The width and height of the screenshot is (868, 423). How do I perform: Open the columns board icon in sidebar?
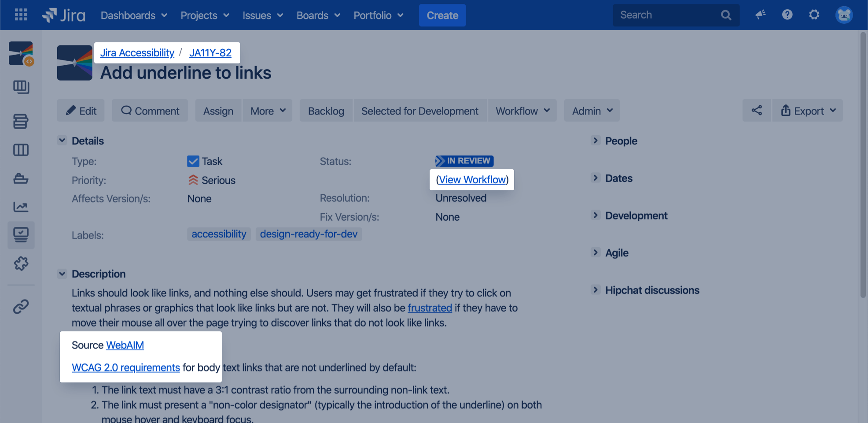click(x=21, y=150)
